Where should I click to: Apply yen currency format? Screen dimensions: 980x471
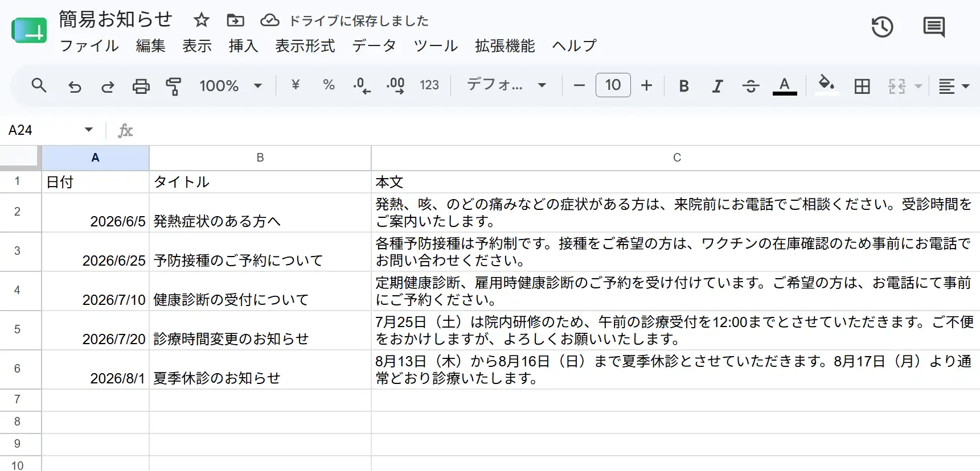[295, 85]
